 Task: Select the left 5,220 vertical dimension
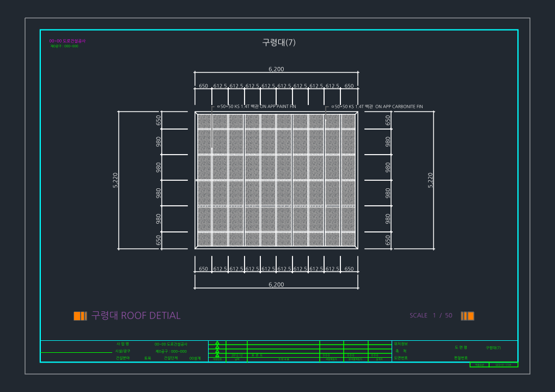(x=115, y=180)
